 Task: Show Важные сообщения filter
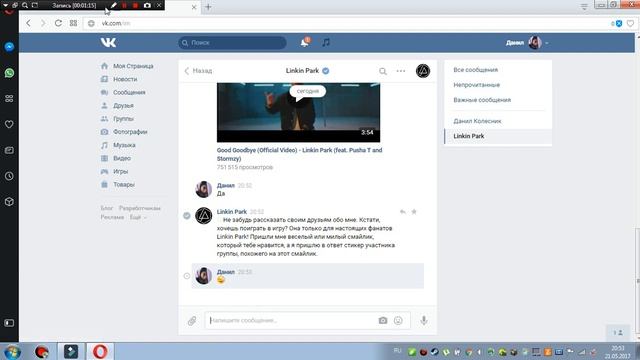click(x=482, y=100)
